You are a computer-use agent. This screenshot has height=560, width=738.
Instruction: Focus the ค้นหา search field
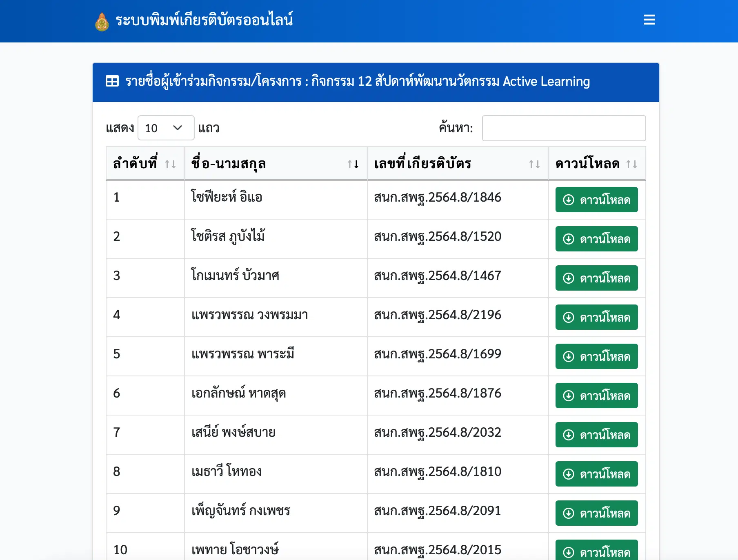564,128
